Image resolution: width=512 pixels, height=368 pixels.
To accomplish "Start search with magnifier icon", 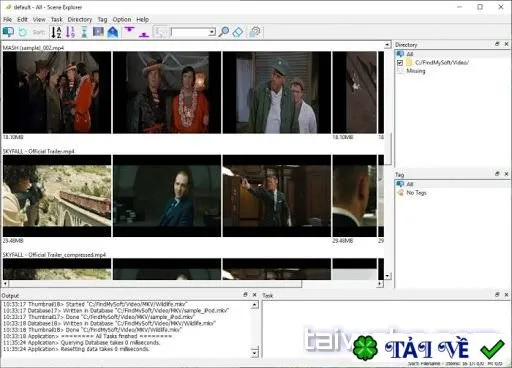I will 223,32.
